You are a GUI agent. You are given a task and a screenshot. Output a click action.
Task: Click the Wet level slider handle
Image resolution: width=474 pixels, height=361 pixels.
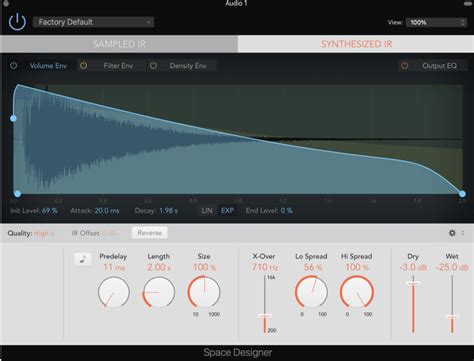[452, 317]
